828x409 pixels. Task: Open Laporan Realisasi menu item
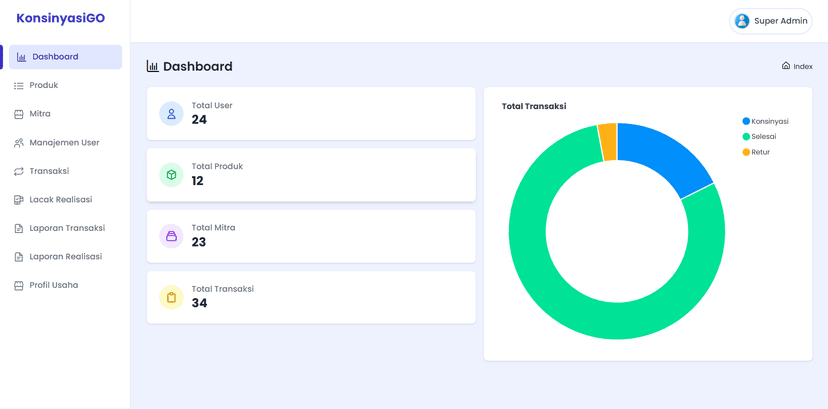tap(65, 257)
